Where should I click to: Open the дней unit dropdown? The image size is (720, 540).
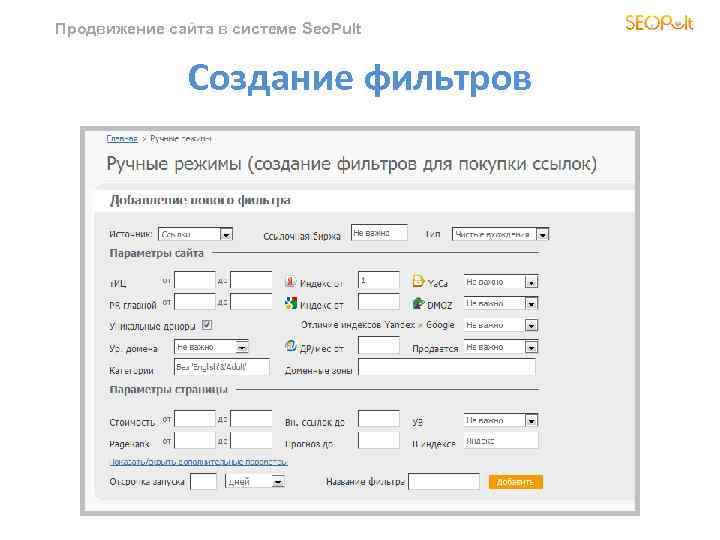pos(255,482)
